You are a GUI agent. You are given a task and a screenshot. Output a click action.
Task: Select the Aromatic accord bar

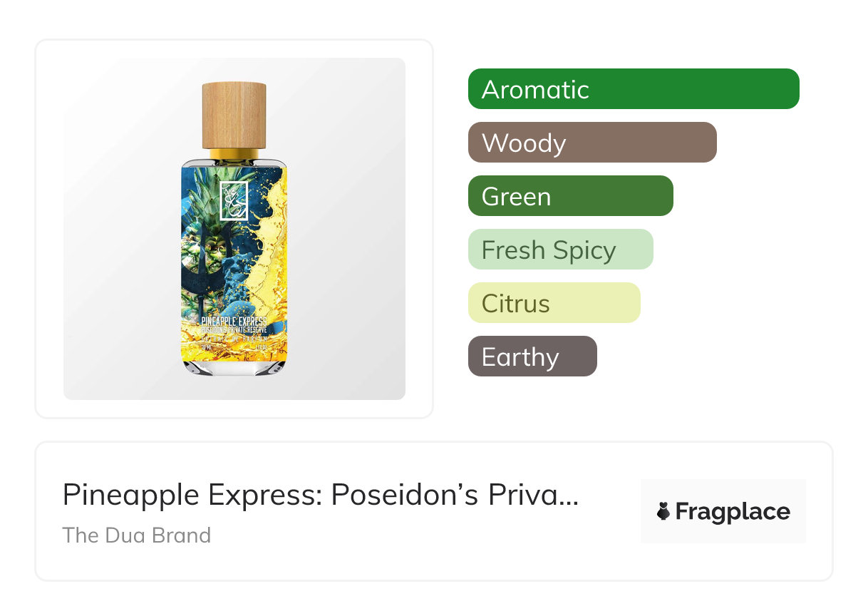pos(633,89)
